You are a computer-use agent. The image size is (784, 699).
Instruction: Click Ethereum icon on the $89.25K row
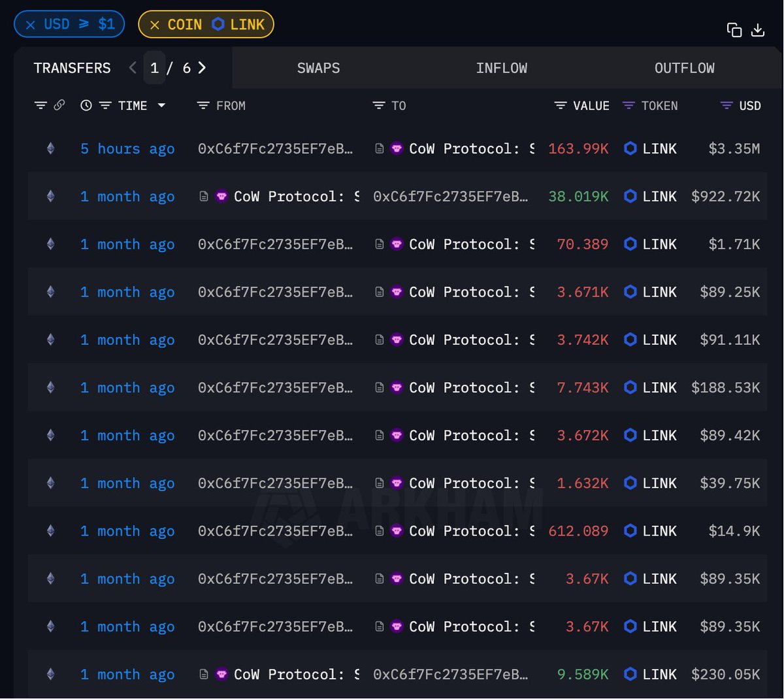pyautogui.click(x=50, y=292)
